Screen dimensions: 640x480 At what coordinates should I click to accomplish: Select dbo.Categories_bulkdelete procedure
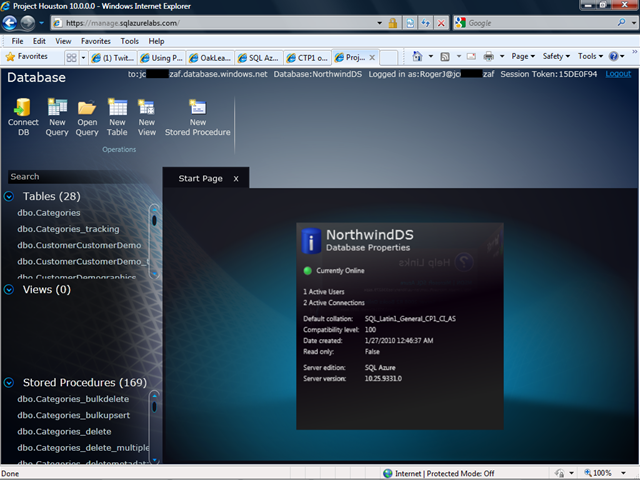(73, 399)
